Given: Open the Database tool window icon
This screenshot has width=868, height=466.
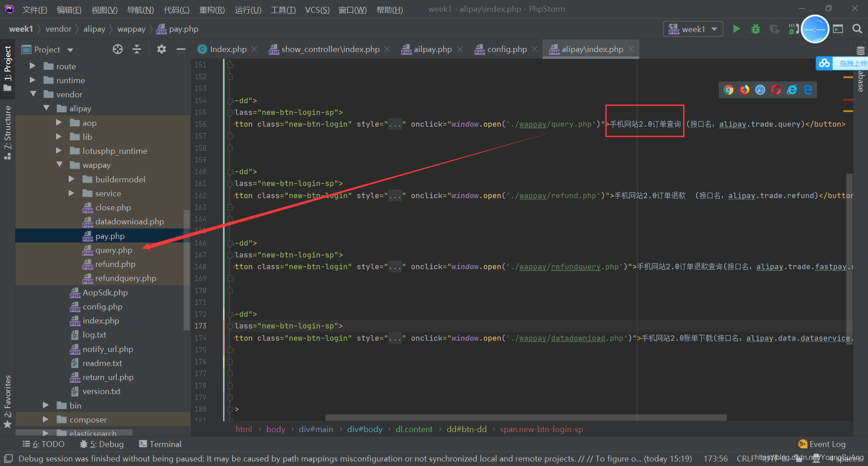Looking at the screenshot, I should [861, 50].
